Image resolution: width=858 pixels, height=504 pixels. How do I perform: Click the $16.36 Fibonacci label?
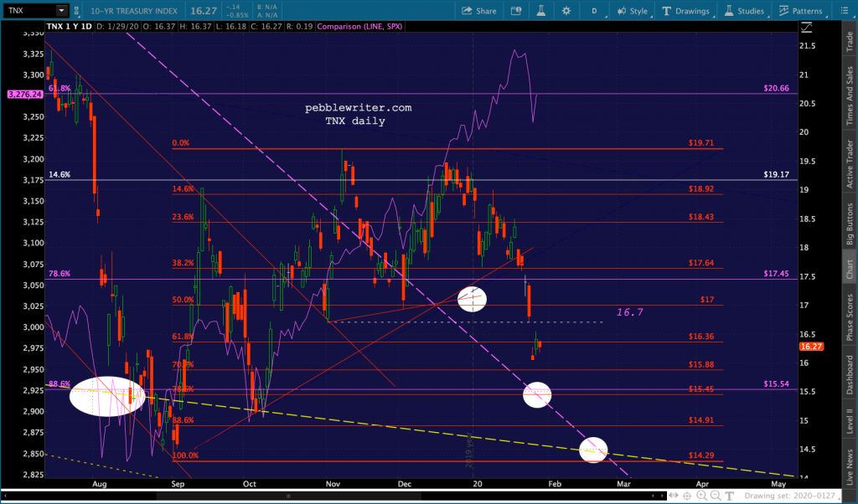[x=701, y=337]
